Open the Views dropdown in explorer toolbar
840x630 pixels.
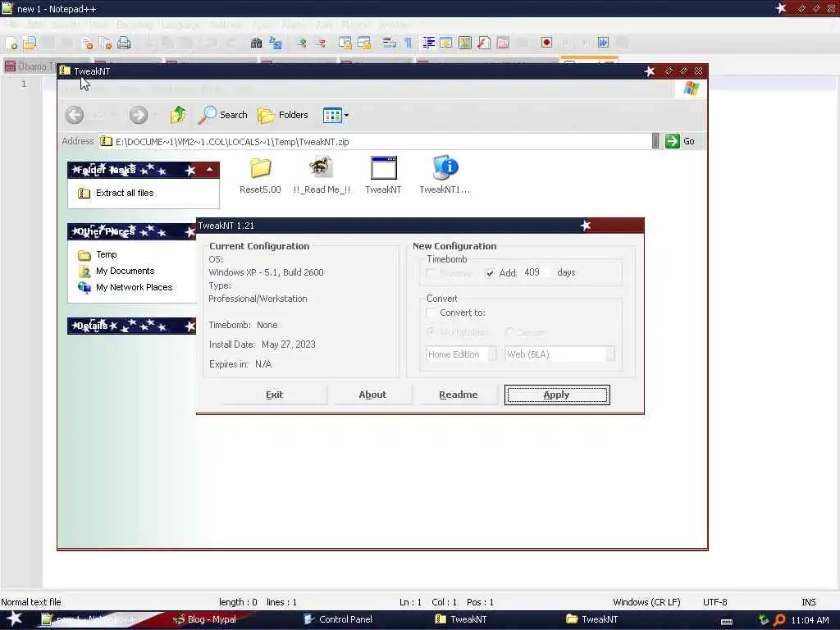tap(336, 115)
